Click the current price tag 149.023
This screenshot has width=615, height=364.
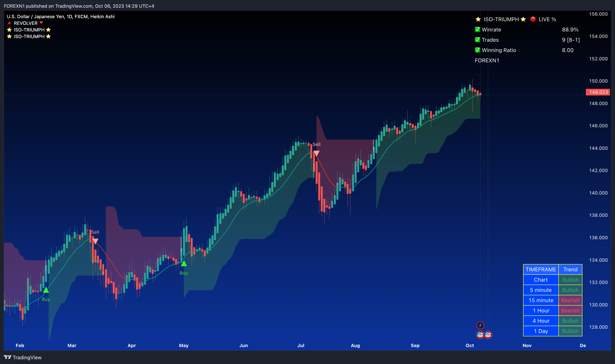click(x=598, y=92)
